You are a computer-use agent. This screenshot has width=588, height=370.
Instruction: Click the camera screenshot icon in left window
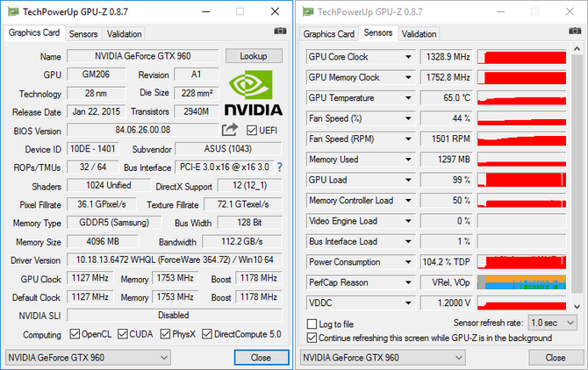(280, 31)
